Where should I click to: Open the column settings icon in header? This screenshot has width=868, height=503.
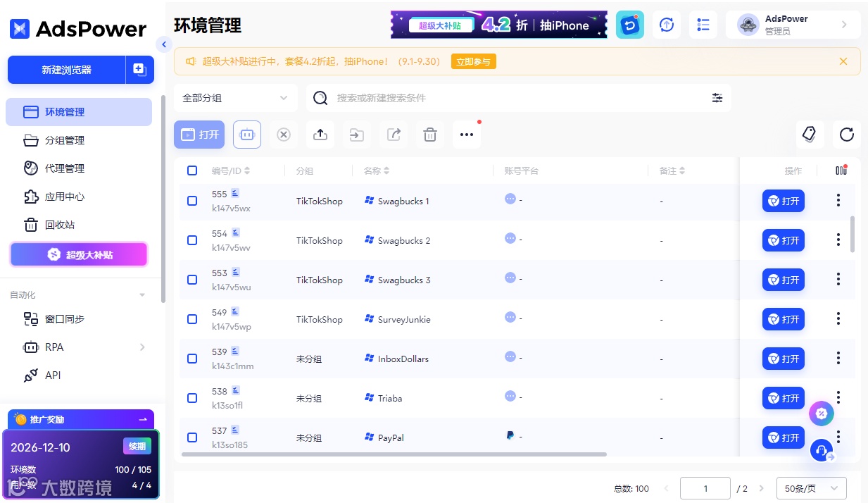tap(841, 170)
